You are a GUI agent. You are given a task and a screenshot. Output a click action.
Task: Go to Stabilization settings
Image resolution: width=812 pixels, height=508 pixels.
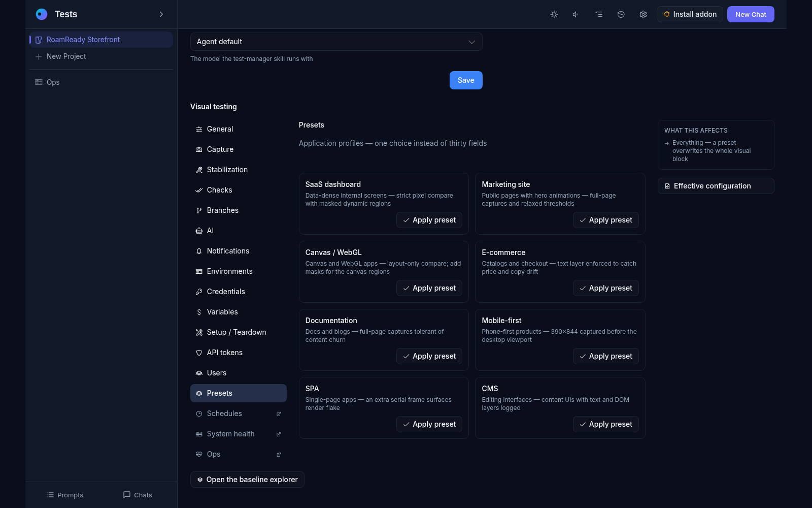239,170
